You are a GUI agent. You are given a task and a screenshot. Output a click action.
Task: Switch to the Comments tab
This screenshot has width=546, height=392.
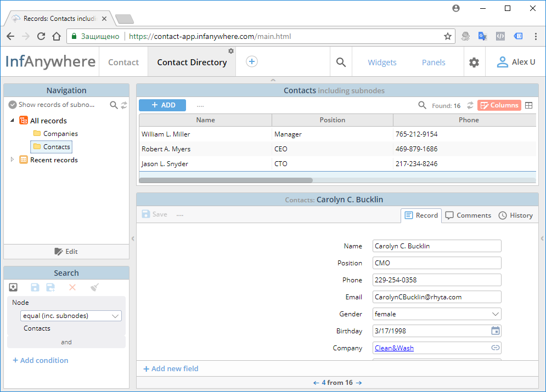[468, 215]
